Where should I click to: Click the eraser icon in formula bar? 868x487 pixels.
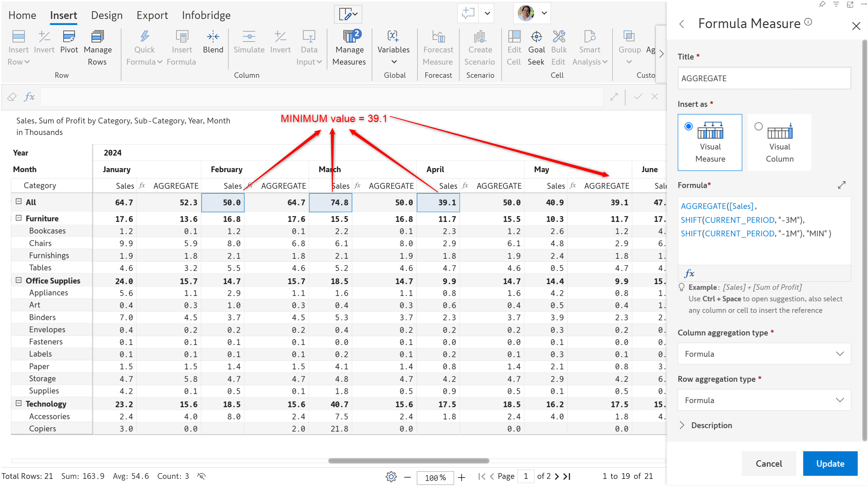click(12, 97)
